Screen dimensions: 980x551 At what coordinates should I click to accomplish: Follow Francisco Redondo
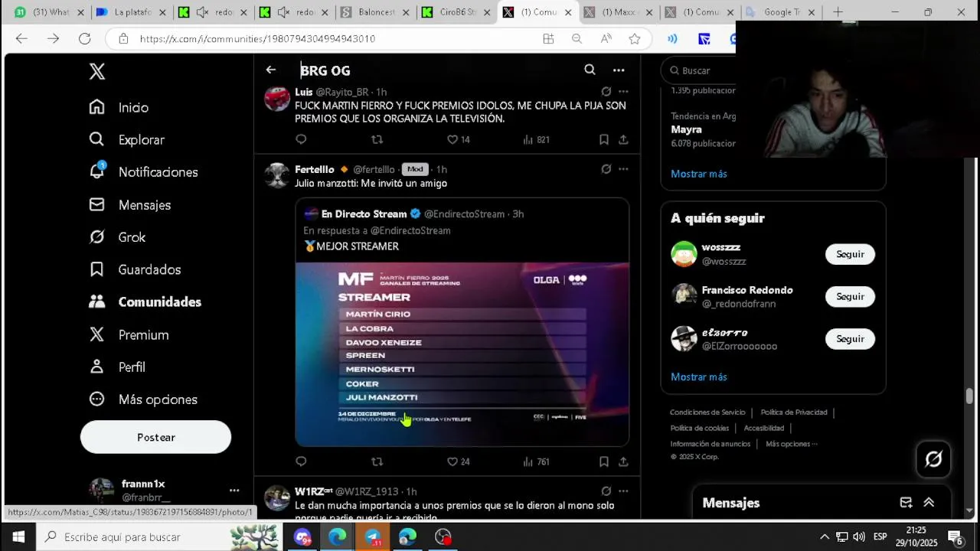[x=850, y=296]
